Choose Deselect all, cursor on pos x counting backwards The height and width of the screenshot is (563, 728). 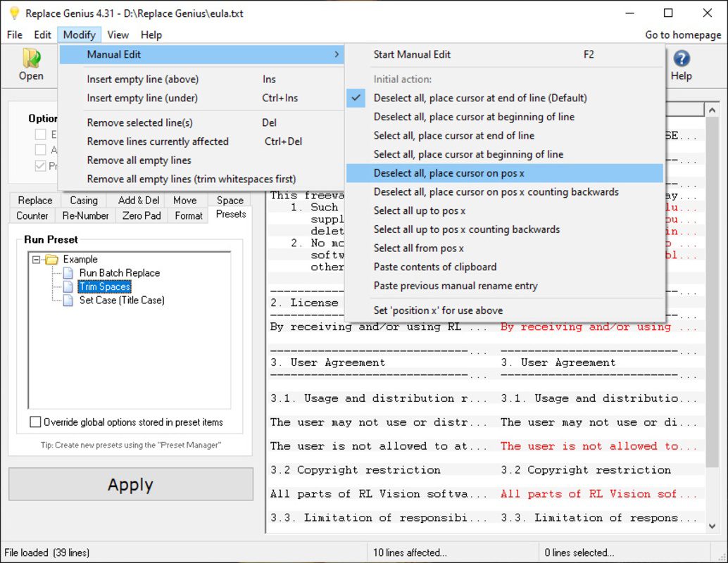click(x=504, y=191)
